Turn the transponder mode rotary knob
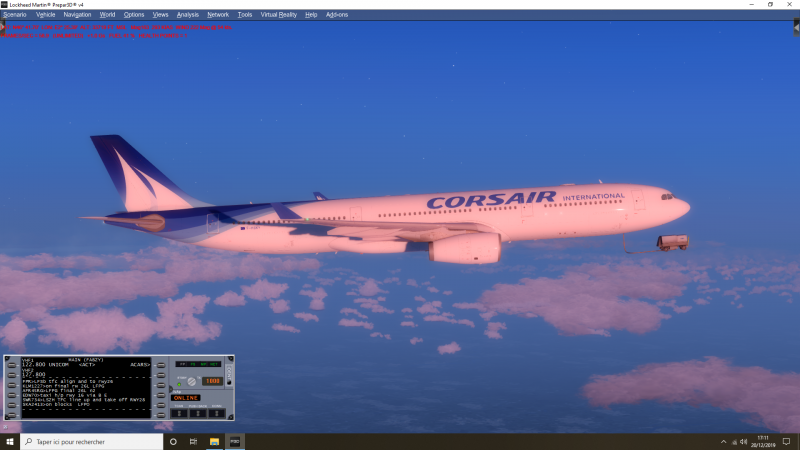The width and height of the screenshot is (800, 450). pos(192,382)
